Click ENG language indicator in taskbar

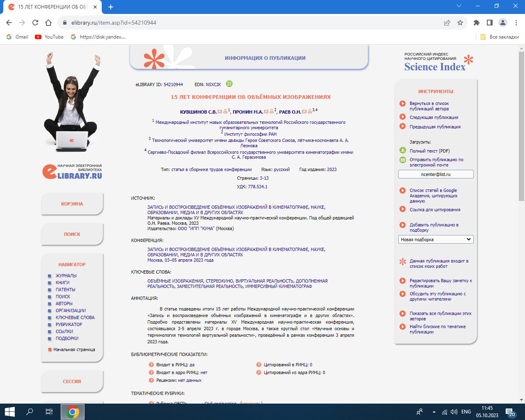(466, 412)
